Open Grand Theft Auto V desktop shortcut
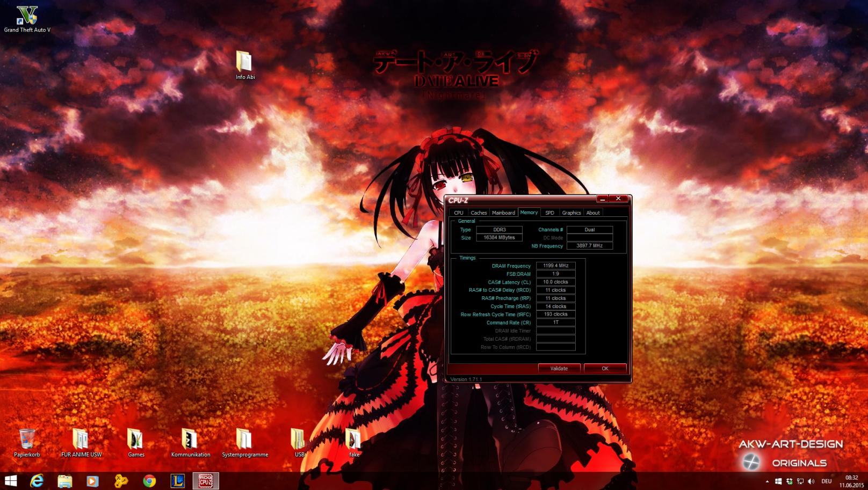 pos(27,19)
